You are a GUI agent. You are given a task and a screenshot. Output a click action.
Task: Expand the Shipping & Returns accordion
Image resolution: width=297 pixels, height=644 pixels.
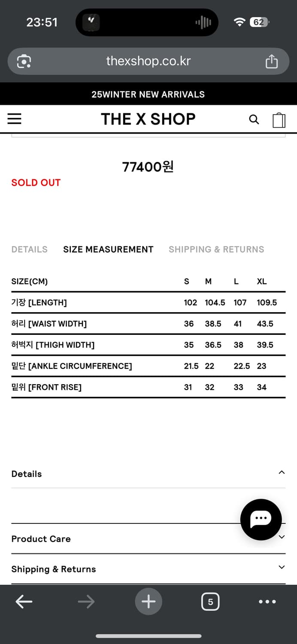pyautogui.click(x=54, y=569)
